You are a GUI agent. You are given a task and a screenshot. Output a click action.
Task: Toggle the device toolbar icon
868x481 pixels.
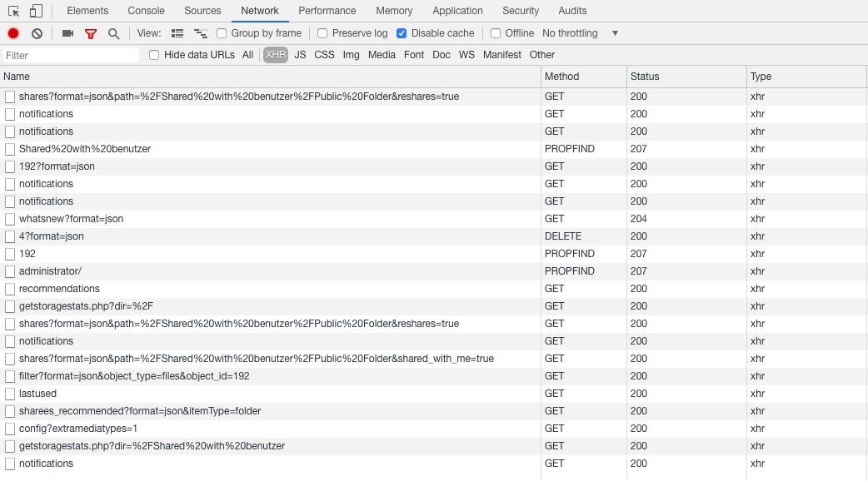pyautogui.click(x=36, y=11)
